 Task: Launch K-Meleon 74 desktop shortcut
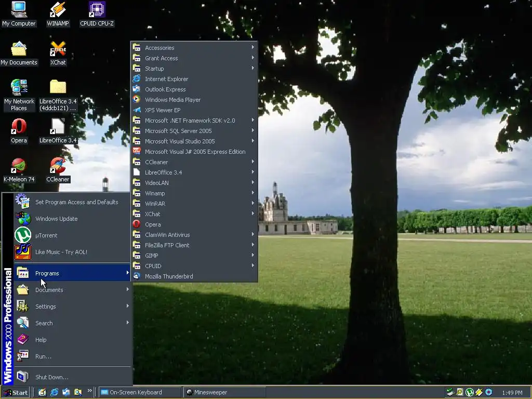(x=19, y=170)
